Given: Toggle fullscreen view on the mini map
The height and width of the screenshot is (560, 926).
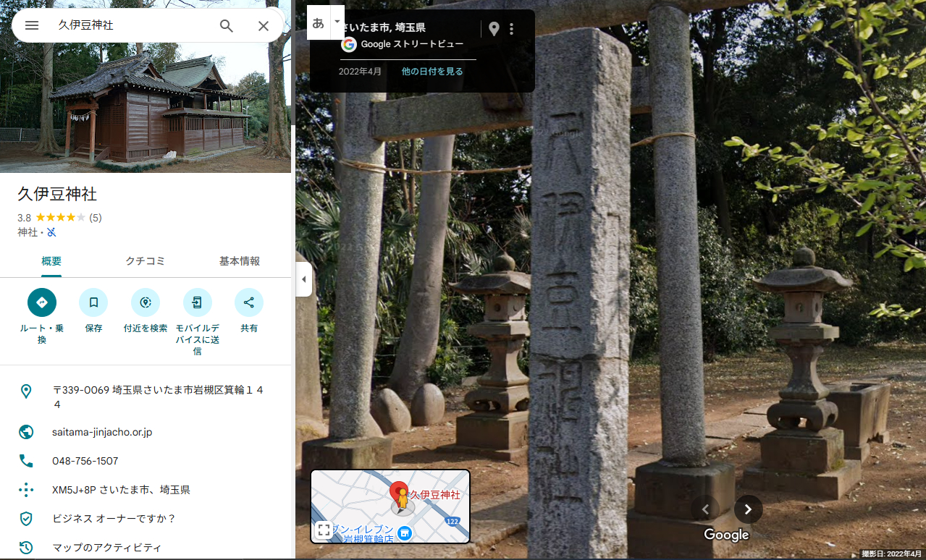Looking at the screenshot, I should click(x=324, y=529).
